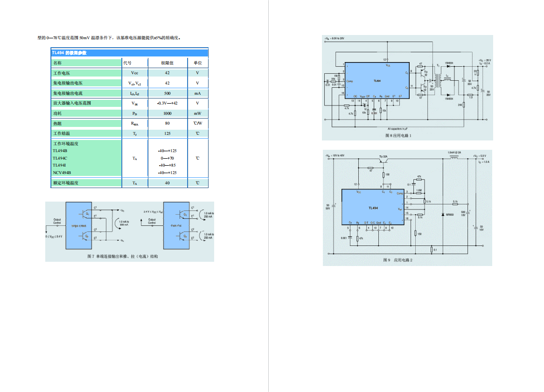
Task: Click the '极限值' column header
Action: 167,63
